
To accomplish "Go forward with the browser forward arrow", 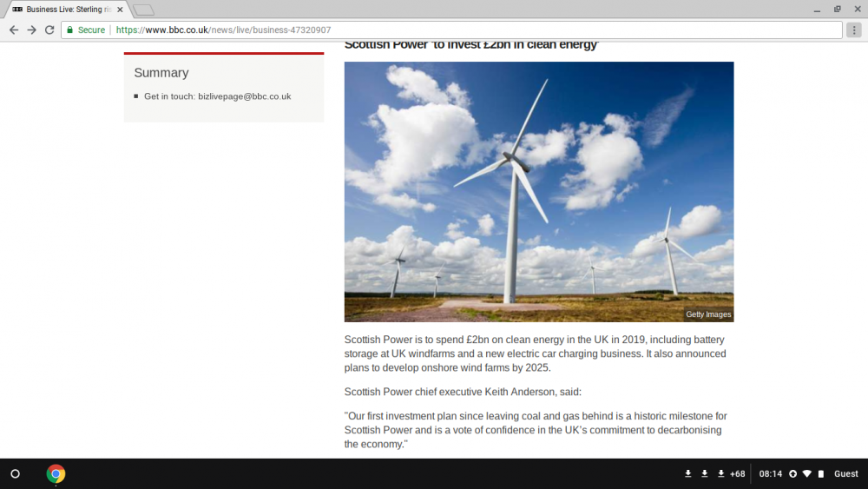I will point(31,30).
